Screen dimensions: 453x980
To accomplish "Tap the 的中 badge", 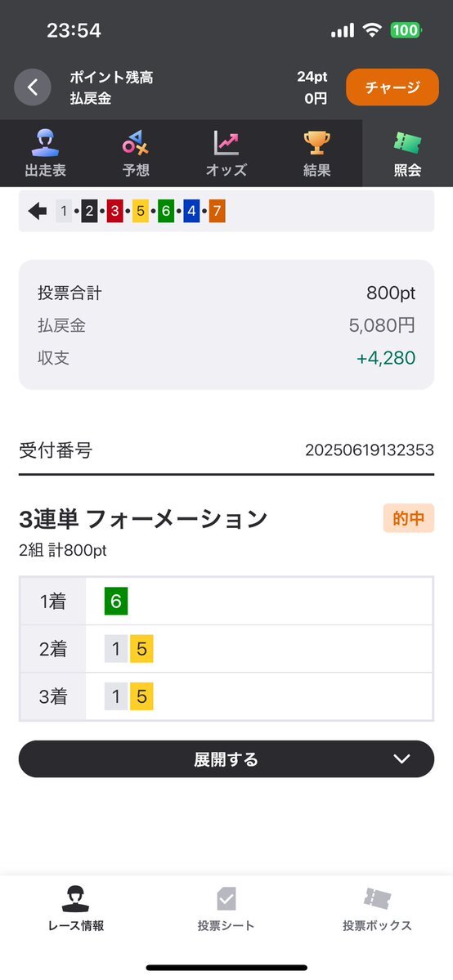I will point(409,518).
